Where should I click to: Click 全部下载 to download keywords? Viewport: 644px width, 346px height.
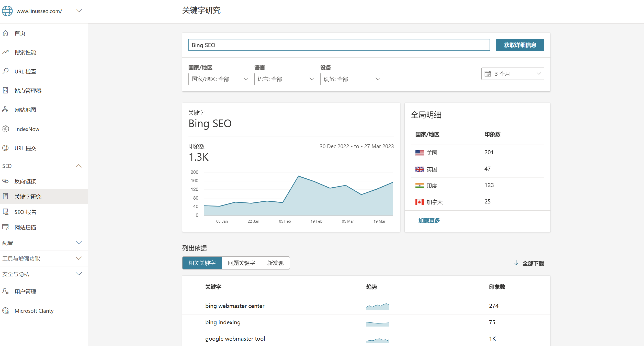click(533, 263)
